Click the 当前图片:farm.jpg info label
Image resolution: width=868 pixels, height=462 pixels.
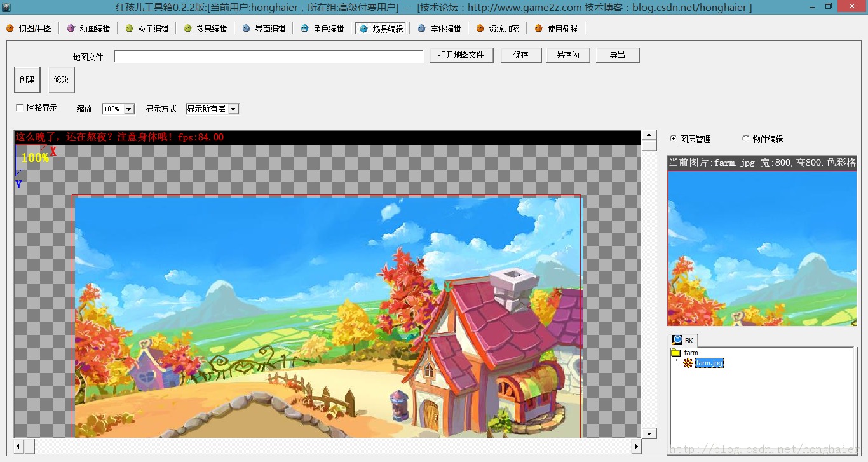[762, 163]
